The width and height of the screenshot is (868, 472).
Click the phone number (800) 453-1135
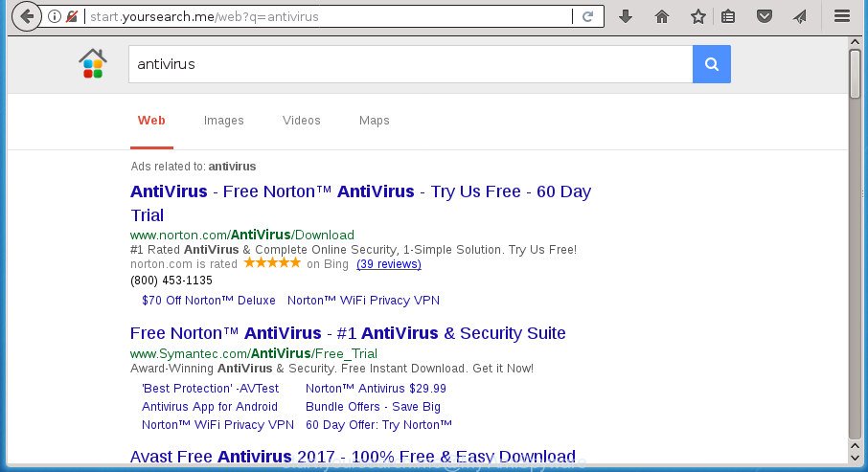click(x=171, y=280)
